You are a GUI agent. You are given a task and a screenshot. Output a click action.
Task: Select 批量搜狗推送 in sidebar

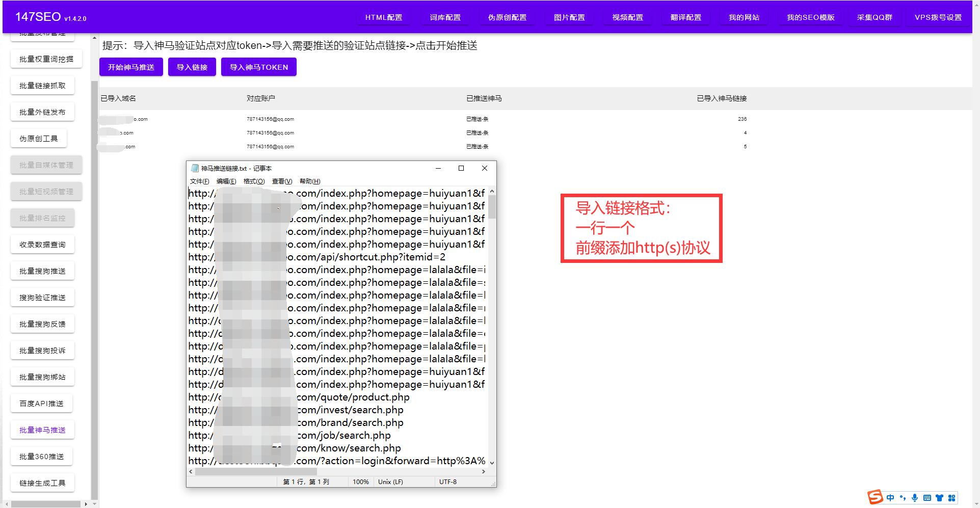[42, 271]
